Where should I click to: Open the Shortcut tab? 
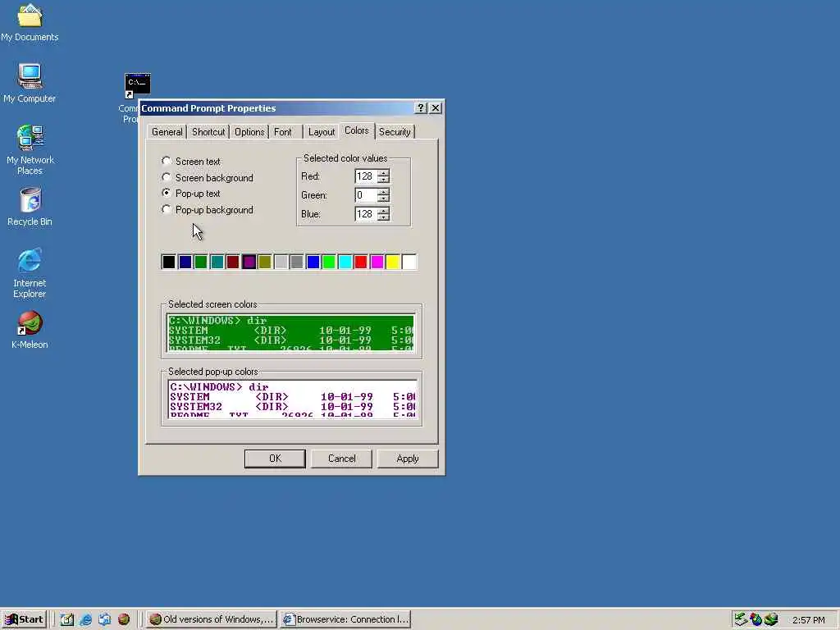pos(208,132)
